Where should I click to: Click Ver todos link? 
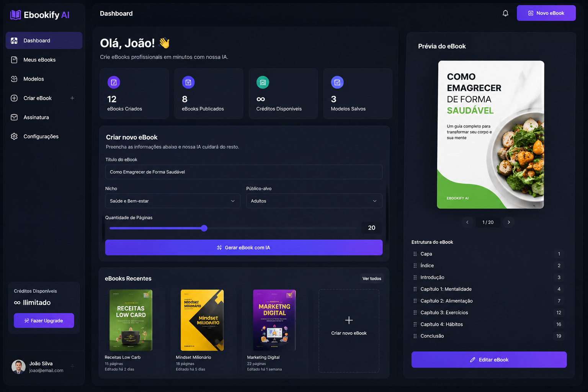pos(372,279)
